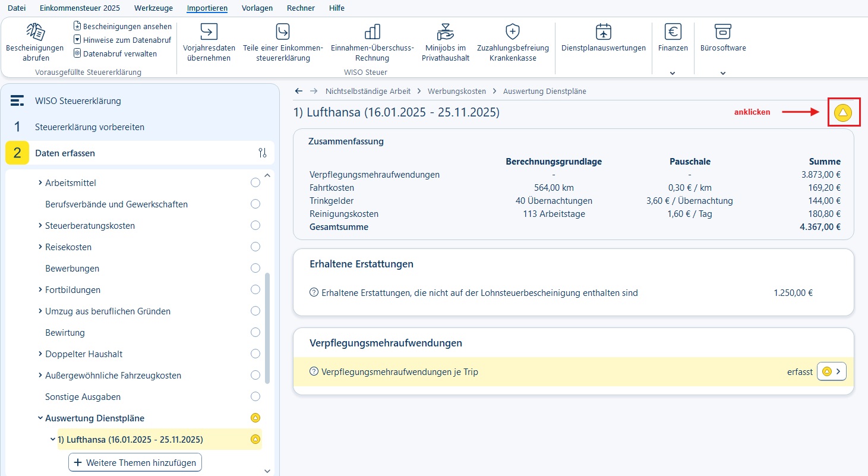Screen dimensions: 868x476
Task: Collapse the Auswertung Dienstpläne node
Action: [40, 418]
